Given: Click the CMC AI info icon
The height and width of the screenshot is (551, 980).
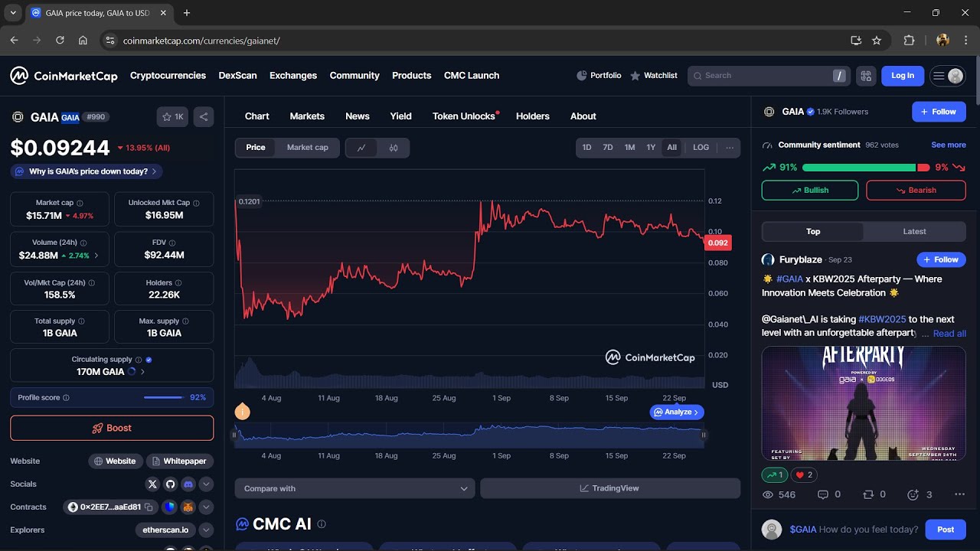Looking at the screenshot, I should (x=322, y=524).
